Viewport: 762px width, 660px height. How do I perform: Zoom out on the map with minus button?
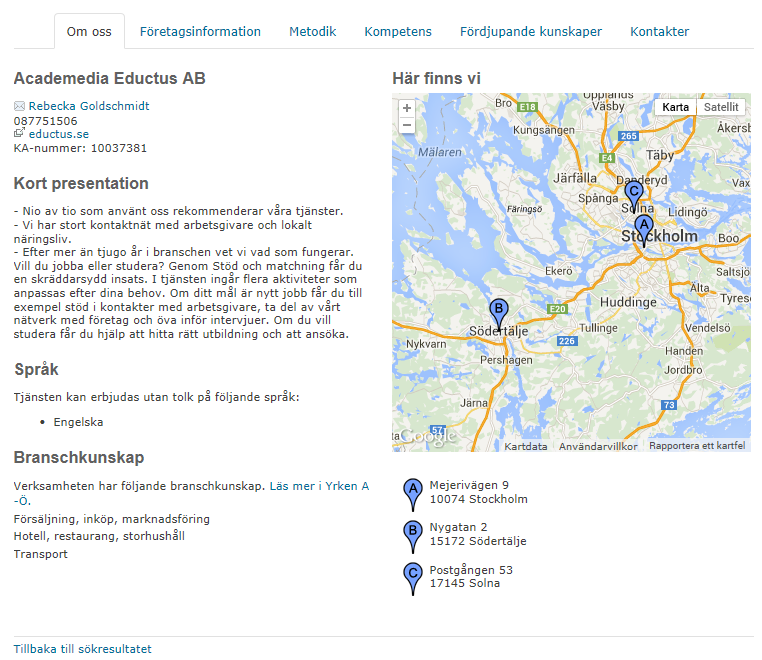407,125
